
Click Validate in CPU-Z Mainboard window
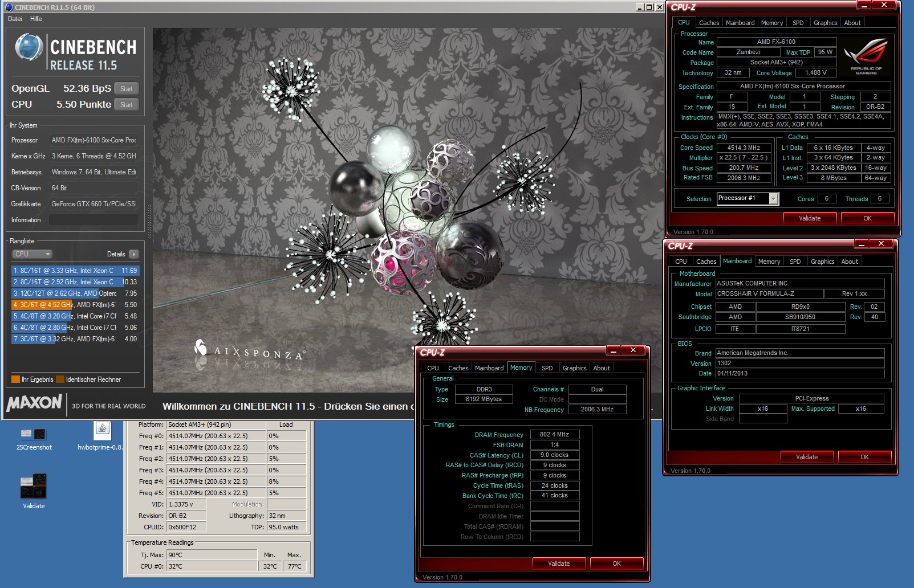point(807,457)
